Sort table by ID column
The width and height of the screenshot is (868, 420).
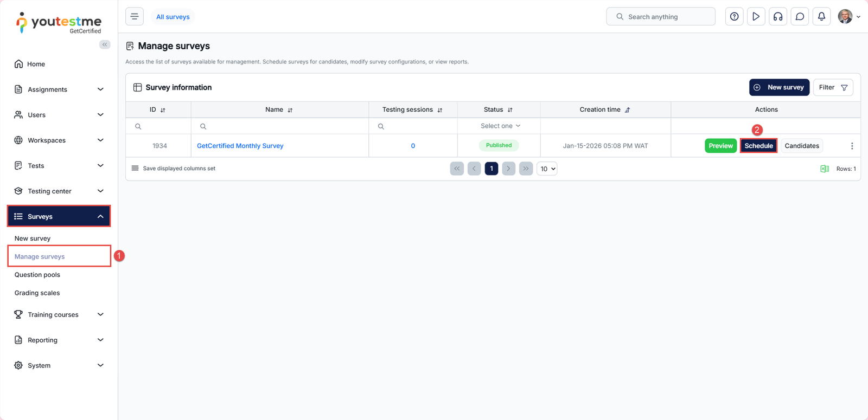tap(163, 110)
